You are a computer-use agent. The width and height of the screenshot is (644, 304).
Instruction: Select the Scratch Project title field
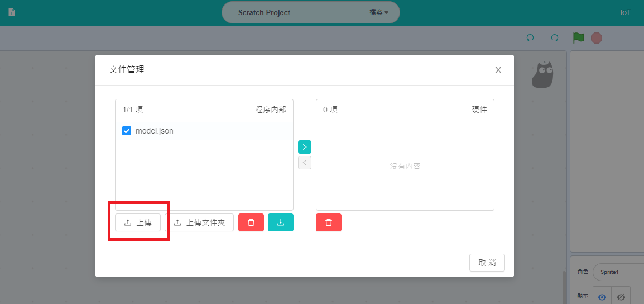pos(264,12)
